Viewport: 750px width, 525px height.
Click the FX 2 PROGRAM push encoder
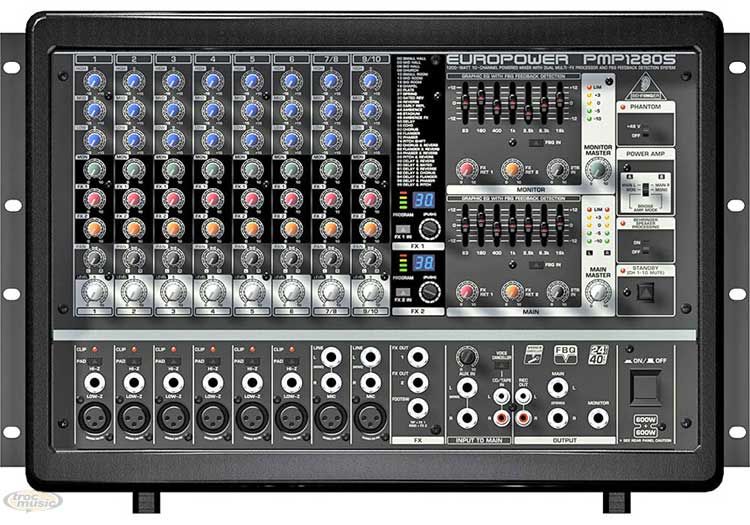(431, 292)
